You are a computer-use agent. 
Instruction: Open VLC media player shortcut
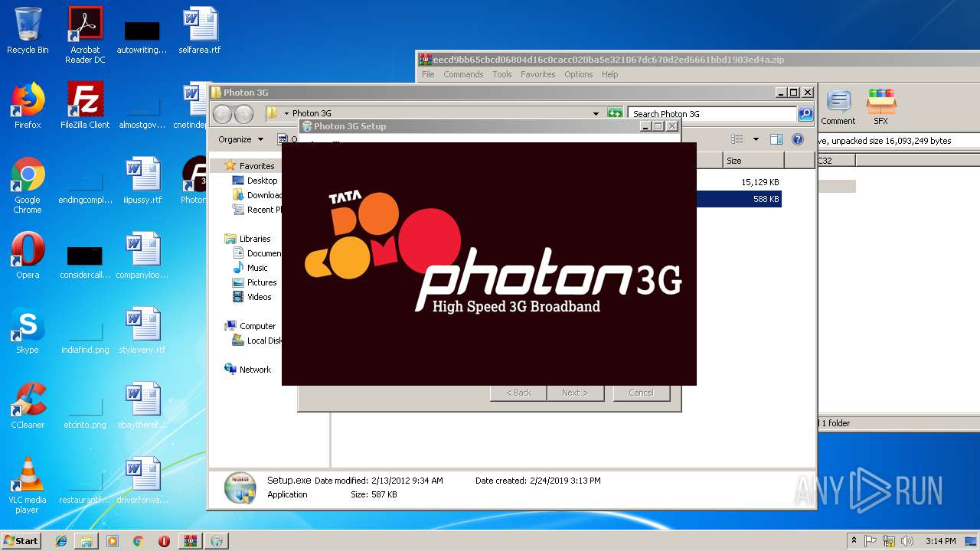tap(28, 485)
